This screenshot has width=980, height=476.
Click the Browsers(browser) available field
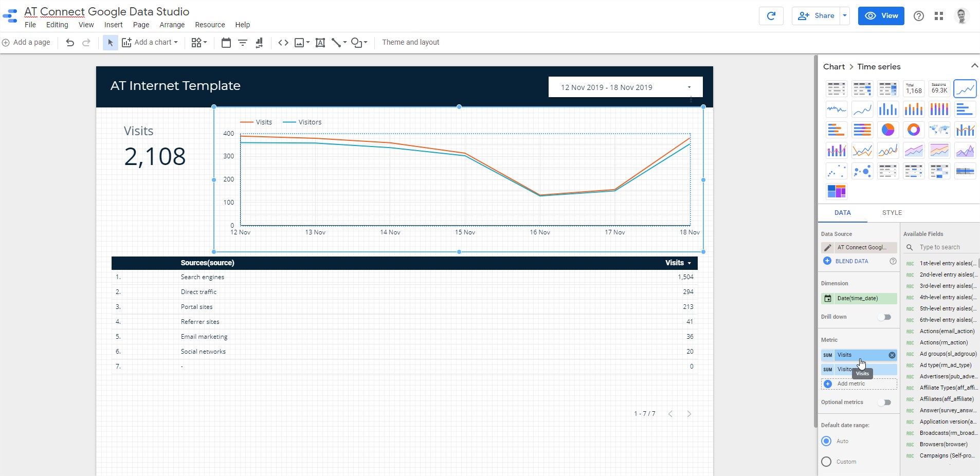coord(943,445)
